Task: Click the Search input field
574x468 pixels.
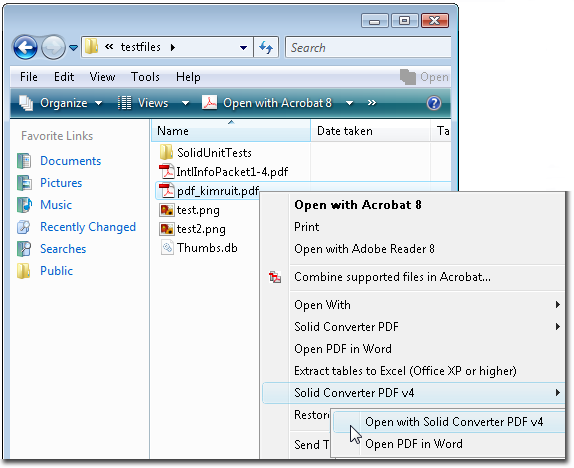Action: pos(368,48)
